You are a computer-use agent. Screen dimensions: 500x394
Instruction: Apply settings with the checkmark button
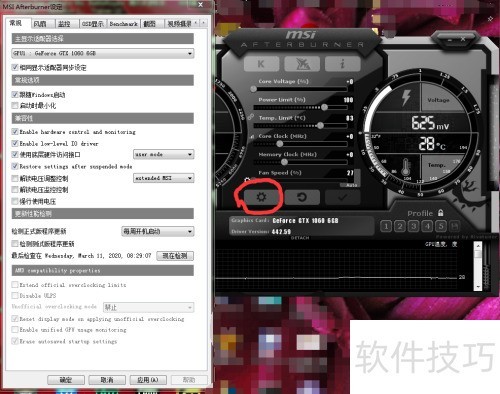coord(343,197)
